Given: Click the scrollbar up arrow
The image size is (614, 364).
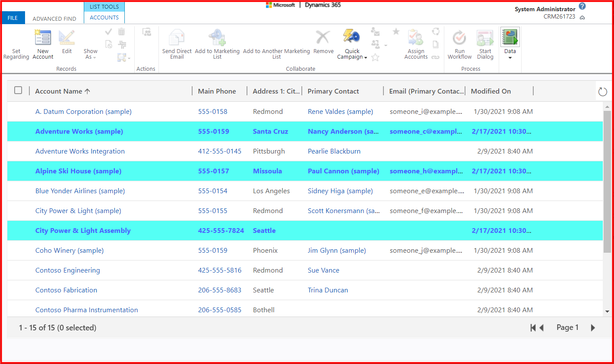Looking at the screenshot, I should coord(608,107).
